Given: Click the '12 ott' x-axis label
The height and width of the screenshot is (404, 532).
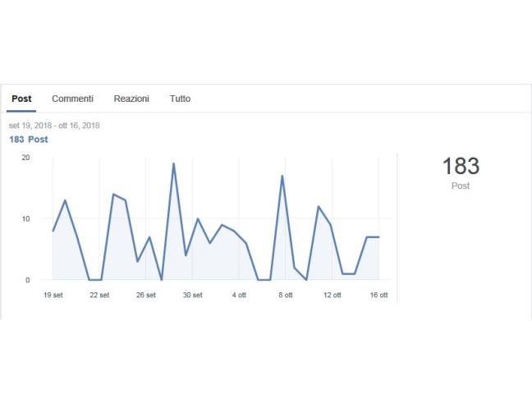Looking at the screenshot, I should (x=332, y=295).
